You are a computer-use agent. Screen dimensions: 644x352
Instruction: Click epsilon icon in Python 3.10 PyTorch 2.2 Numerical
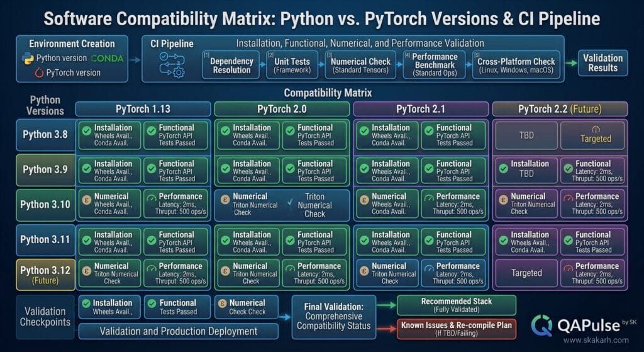pos(503,200)
